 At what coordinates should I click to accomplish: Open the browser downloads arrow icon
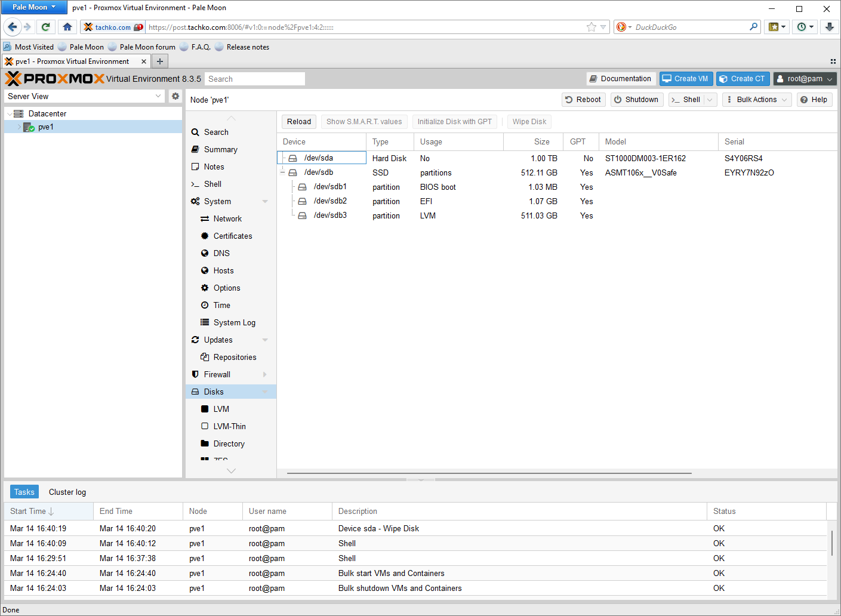(830, 27)
